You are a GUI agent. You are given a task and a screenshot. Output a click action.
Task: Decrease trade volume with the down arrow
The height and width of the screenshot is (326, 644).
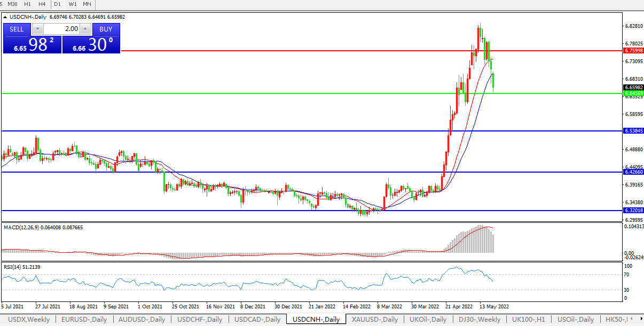(37, 29)
